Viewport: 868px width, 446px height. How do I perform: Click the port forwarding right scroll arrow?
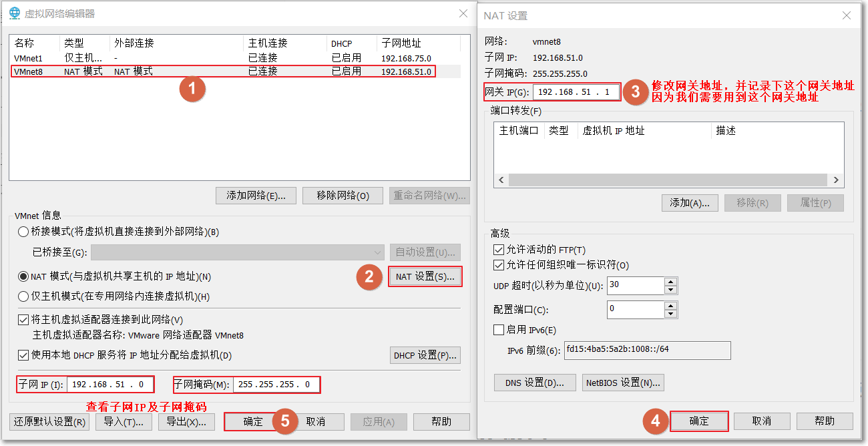coord(836,180)
